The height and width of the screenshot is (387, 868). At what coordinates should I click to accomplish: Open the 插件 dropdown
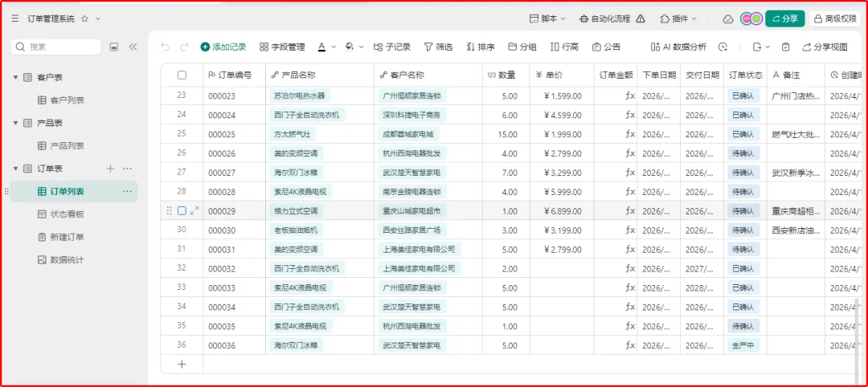[678, 18]
